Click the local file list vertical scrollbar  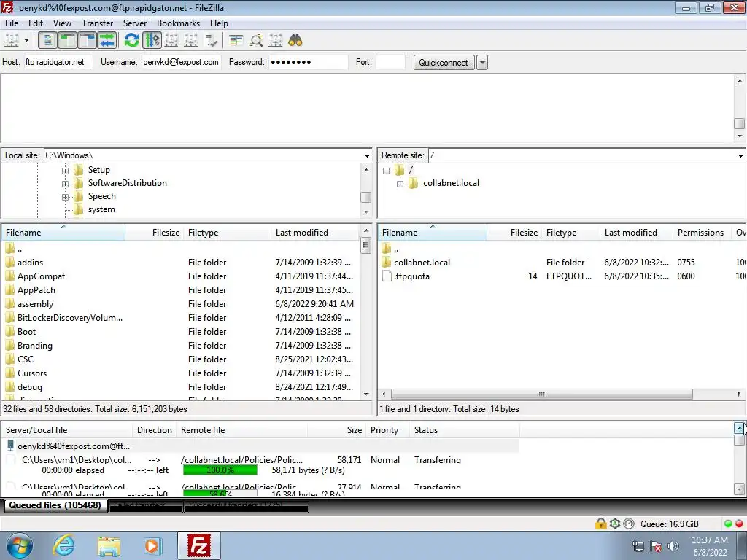click(366, 246)
